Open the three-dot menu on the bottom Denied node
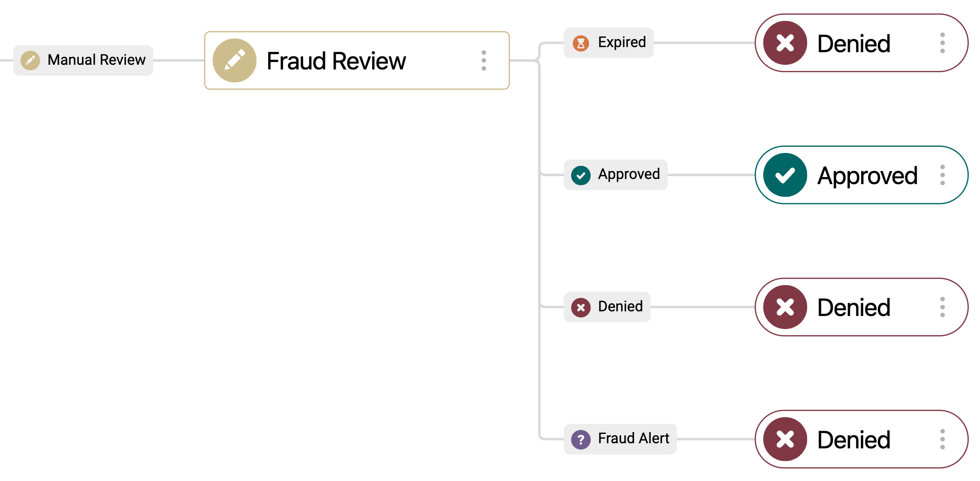 tap(942, 439)
